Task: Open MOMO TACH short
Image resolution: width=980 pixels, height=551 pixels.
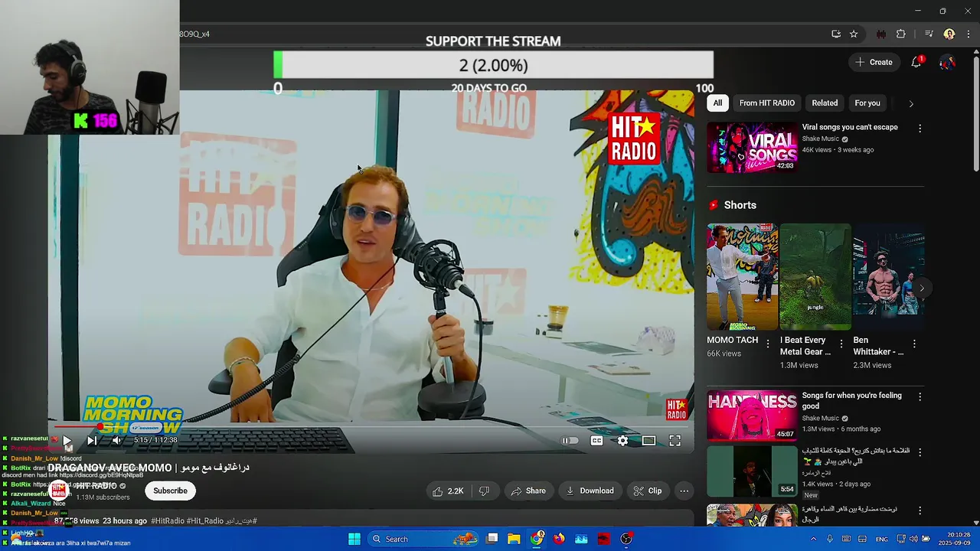Action: [x=742, y=276]
